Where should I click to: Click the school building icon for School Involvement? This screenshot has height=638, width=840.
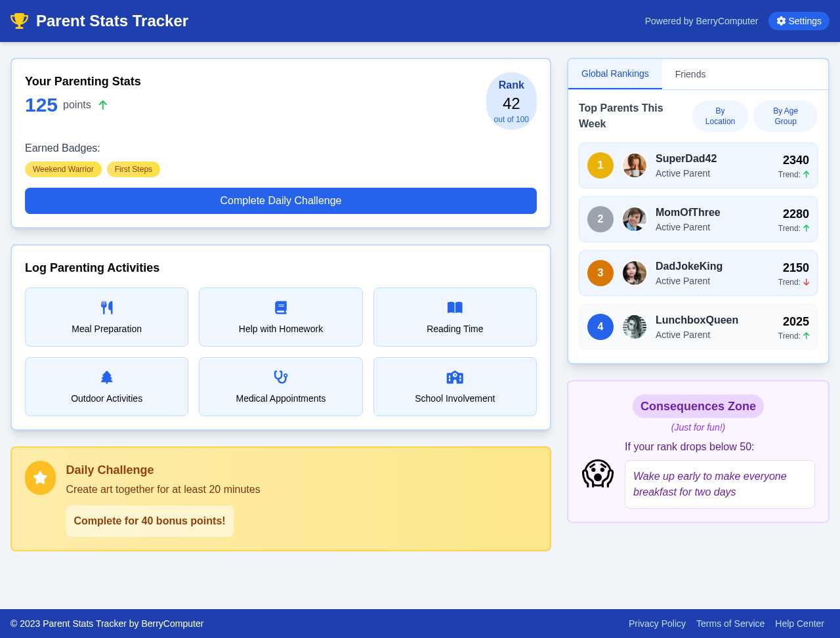454,376
